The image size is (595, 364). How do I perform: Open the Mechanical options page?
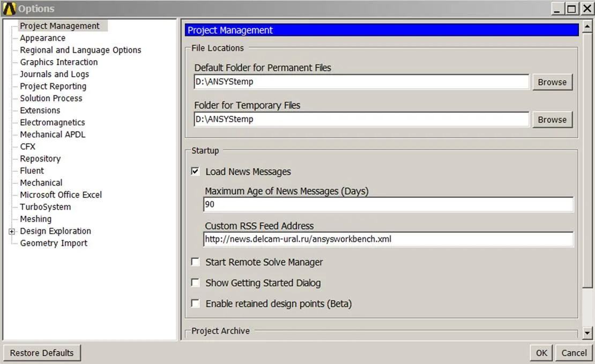pos(41,183)
